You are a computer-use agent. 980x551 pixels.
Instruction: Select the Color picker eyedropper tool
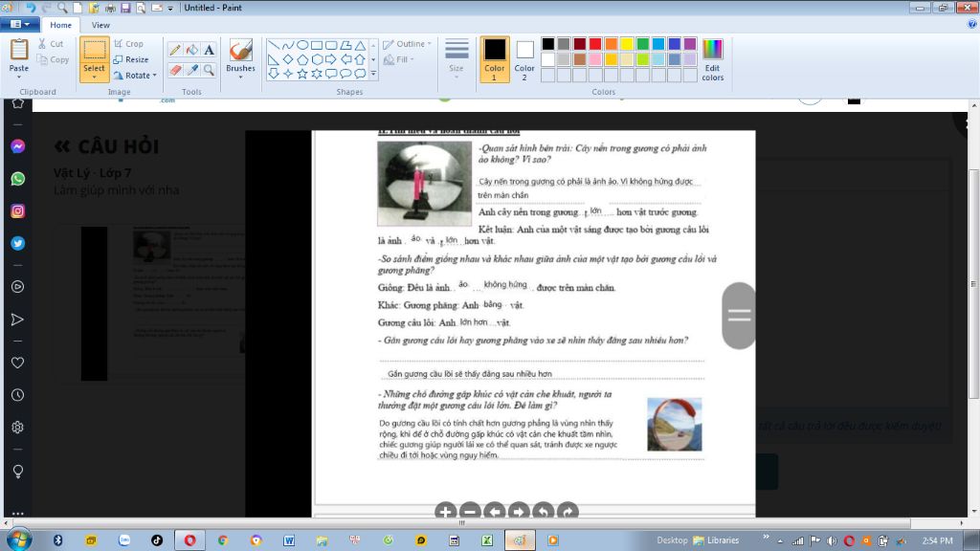tap(192, 70)
